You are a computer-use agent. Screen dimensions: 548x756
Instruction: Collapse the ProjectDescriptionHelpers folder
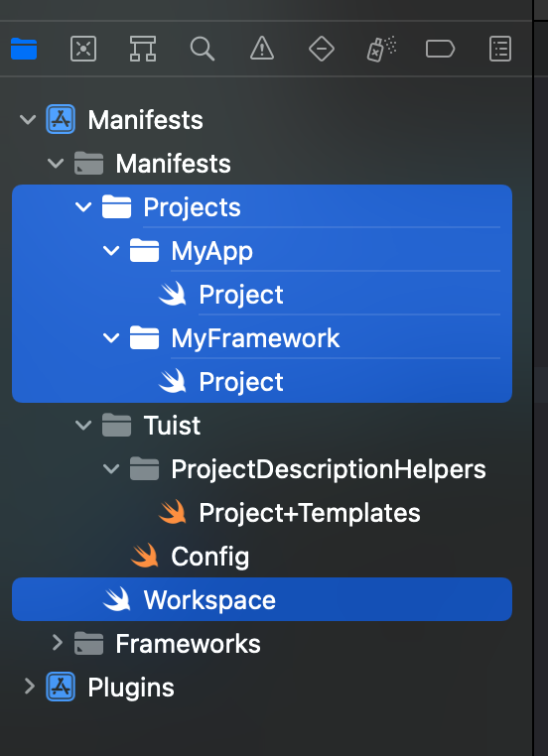(x=111, y=468)
